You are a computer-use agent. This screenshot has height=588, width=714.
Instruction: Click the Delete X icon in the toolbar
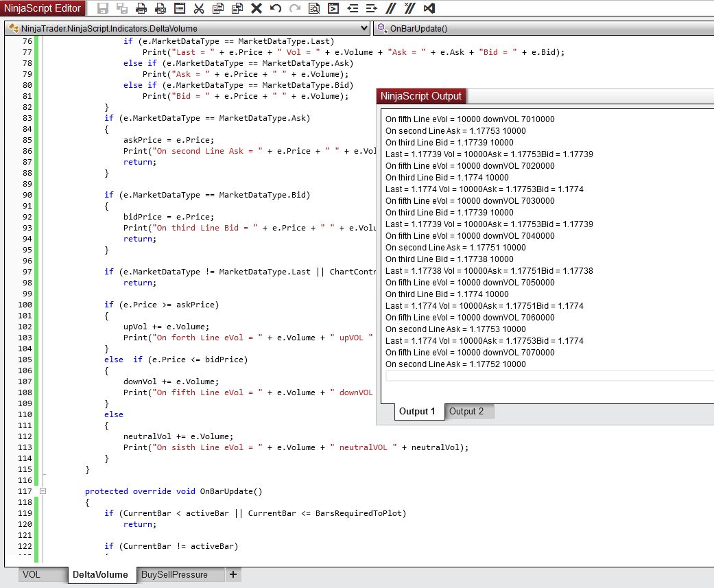click(x=257, y=9)
